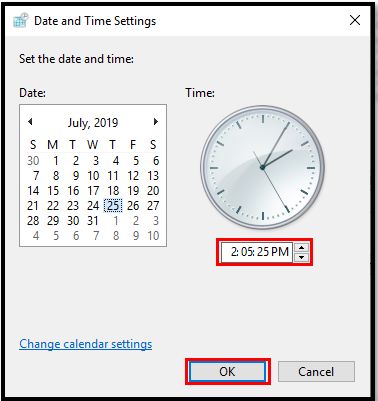This screenshot has width=378, height=401.
Task: Confirm with the OK button
Action: (227, 372)
